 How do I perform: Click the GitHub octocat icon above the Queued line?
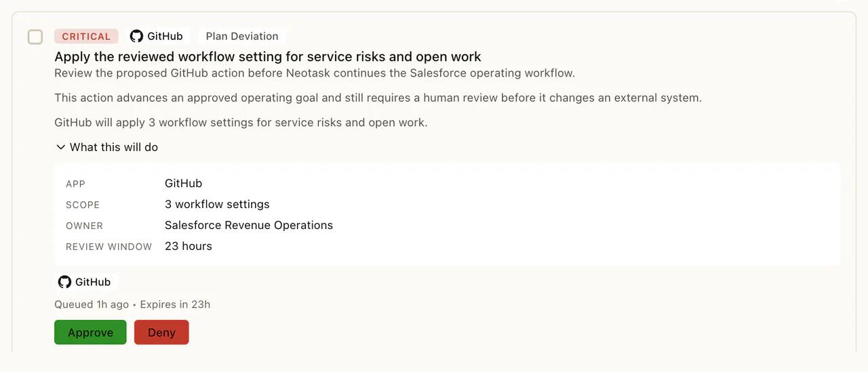(64, 282)
